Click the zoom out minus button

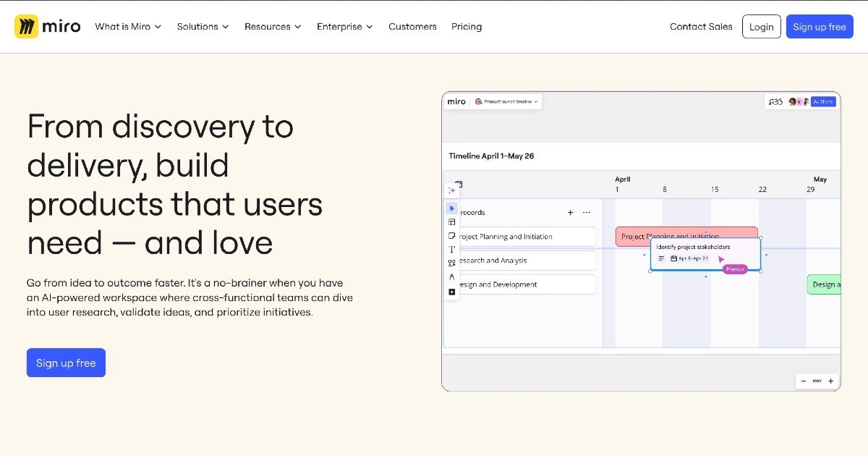tap(804, 381)
